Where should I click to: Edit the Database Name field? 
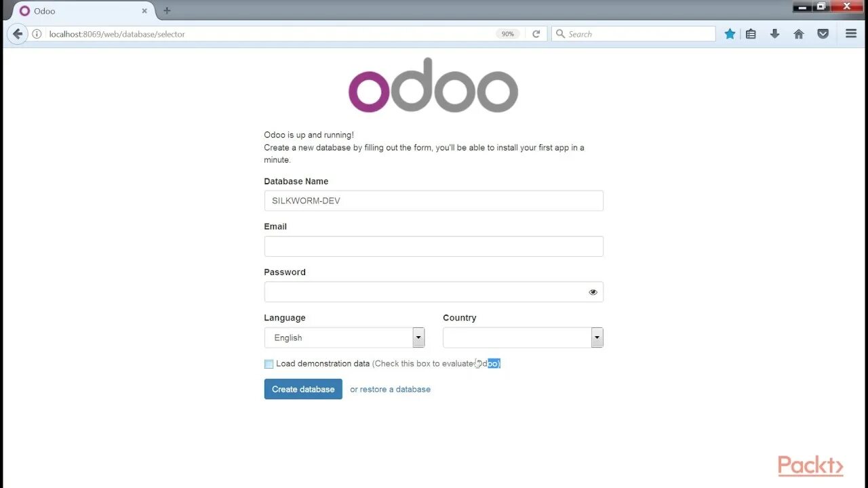(433, 201)
